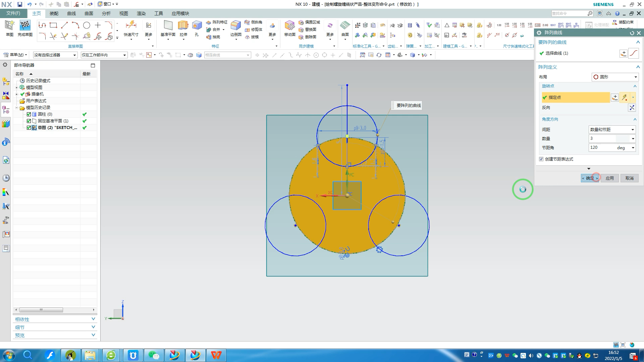Select the Circle sketch tool

pos(87,25)
